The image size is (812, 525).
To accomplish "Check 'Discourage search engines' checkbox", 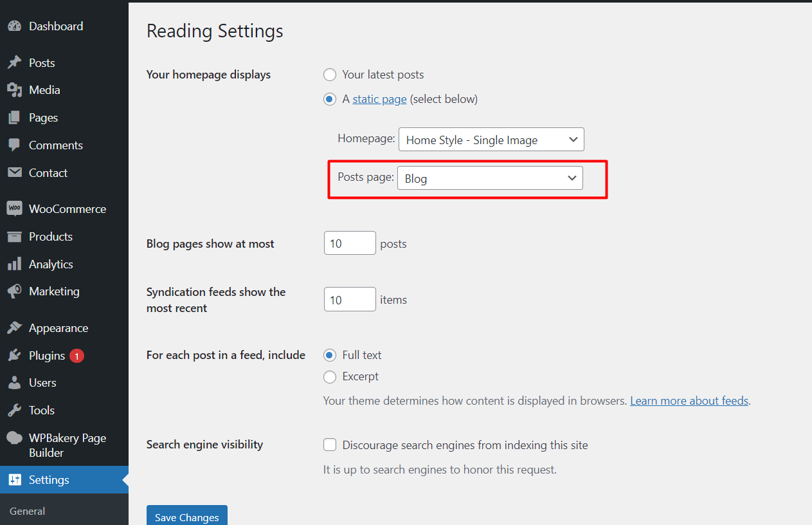I will pyautogui.click(x=330, y=445).
